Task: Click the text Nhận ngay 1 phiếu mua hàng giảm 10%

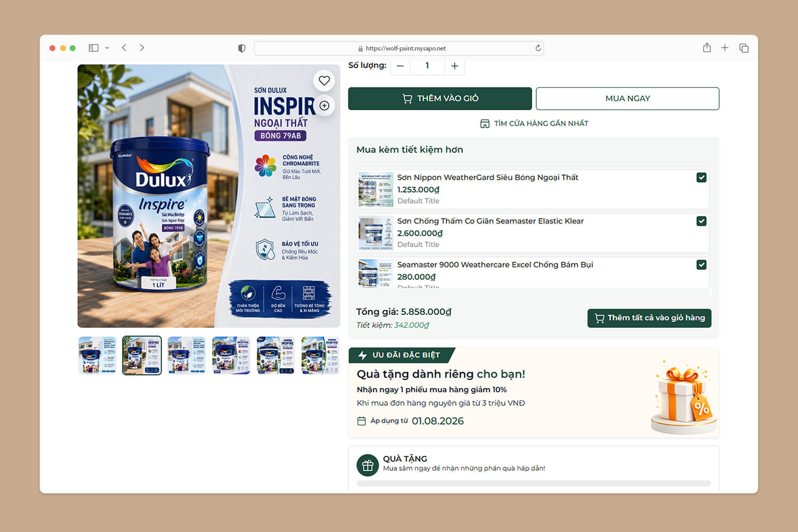Action: tap(432, 389)
